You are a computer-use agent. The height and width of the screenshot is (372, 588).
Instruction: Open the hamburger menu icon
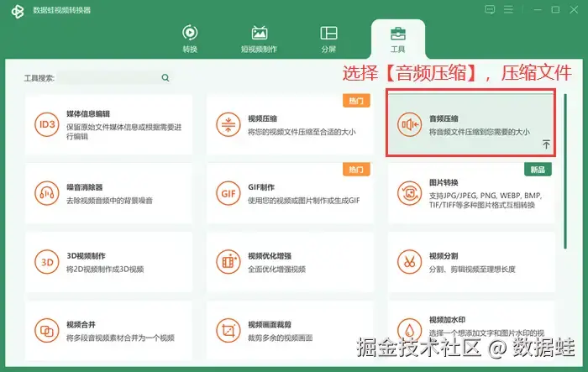(x=508, y=9)
